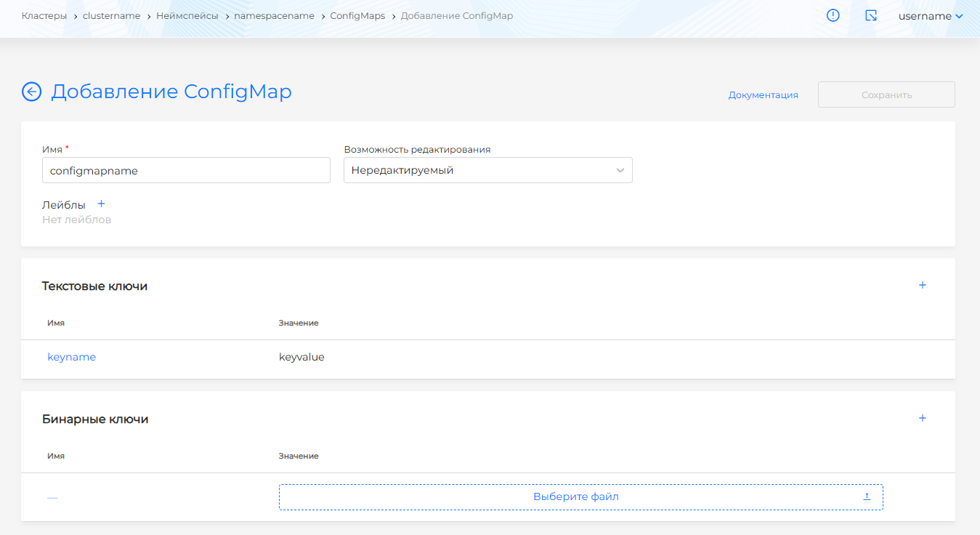Screen dimensions: 980x535
Task: Add a binary key using plus icon
Action: [x=922, y=419]
